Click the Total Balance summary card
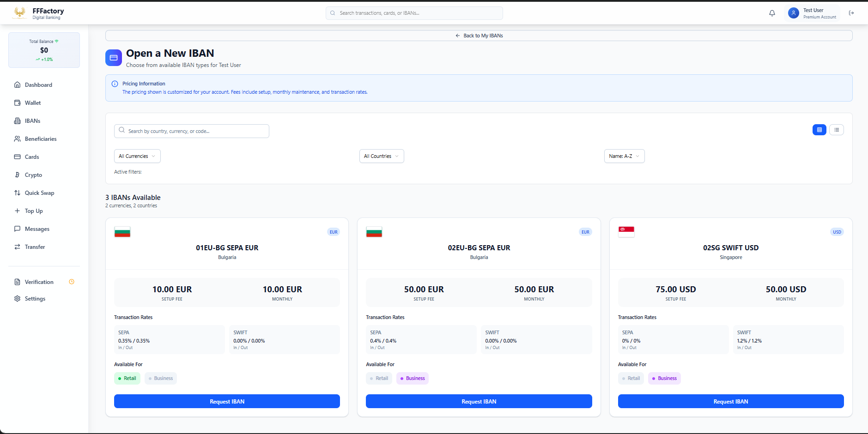 [44, 50]
